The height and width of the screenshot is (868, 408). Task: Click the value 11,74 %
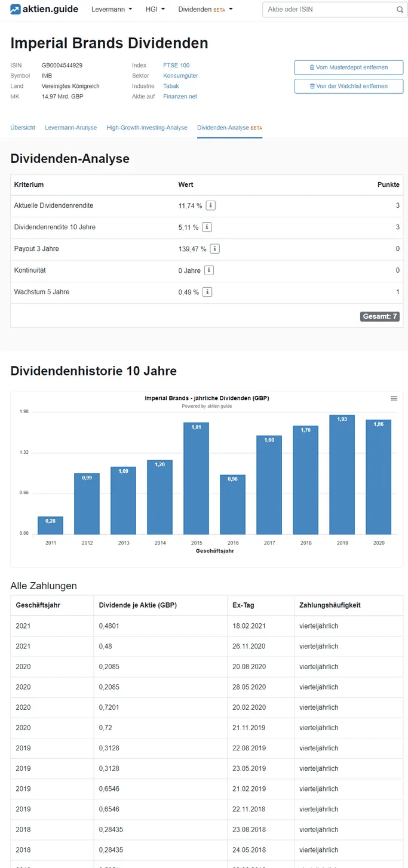click(190, 206)
